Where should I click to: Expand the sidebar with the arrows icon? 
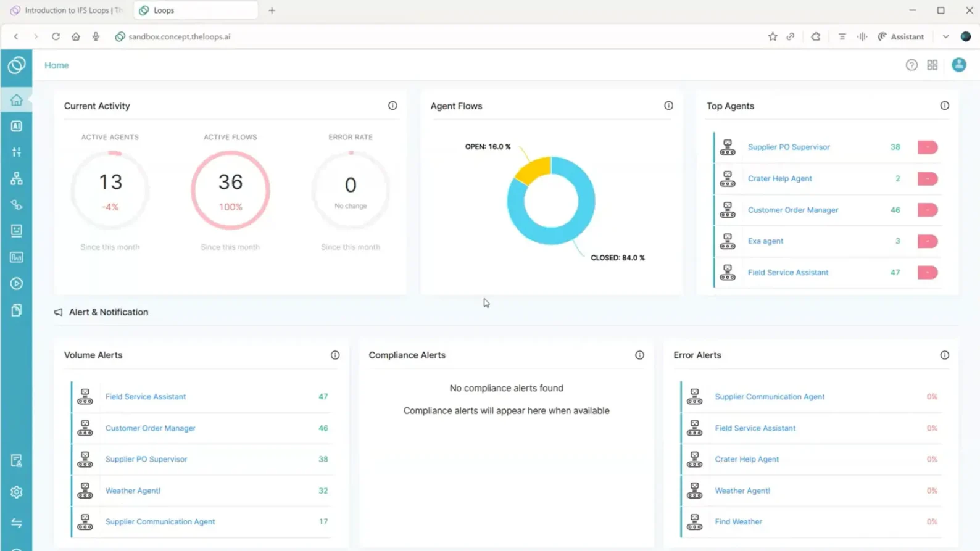[17, 523]
